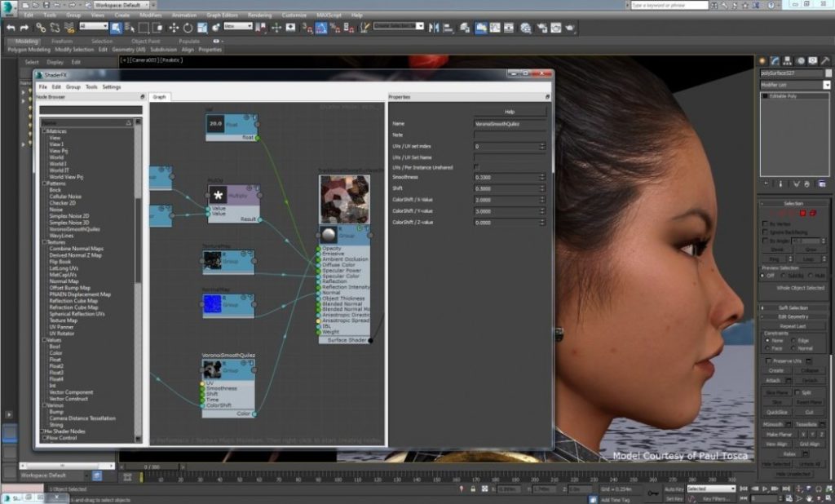Collapse the Matrices tree in Node Browser

click(x=44, y=130)
